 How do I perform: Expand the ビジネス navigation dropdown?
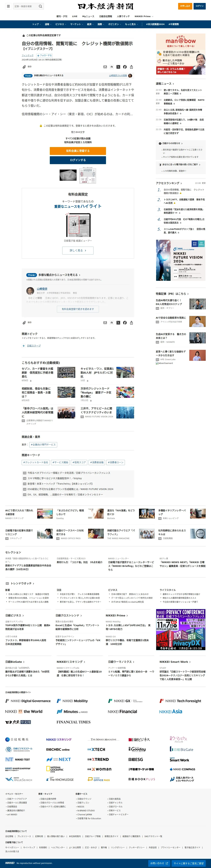(x=61, y=24)
